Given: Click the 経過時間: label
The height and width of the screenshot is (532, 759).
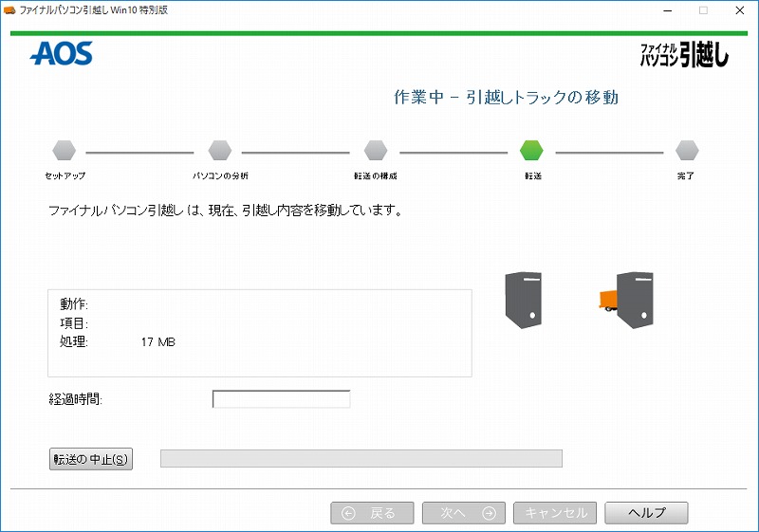Looking at the screenshot, I should pyautogui.click(x=76, y=399).
